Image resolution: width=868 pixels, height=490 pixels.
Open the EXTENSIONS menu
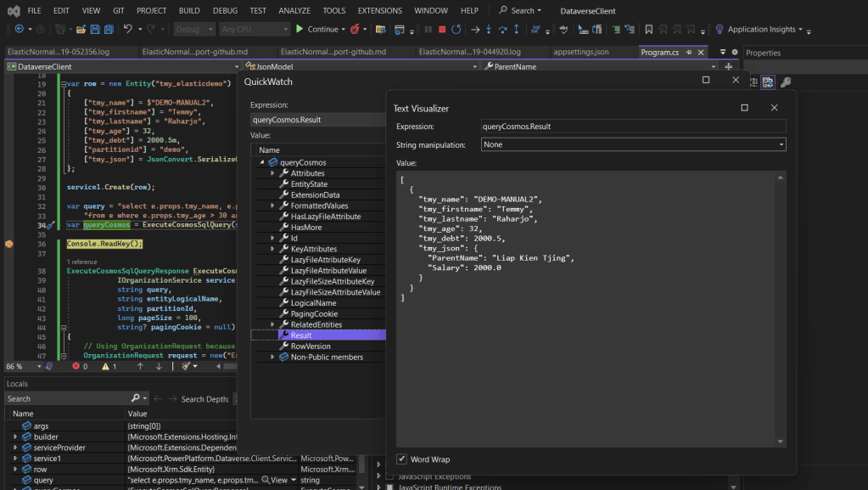(380, 10)
